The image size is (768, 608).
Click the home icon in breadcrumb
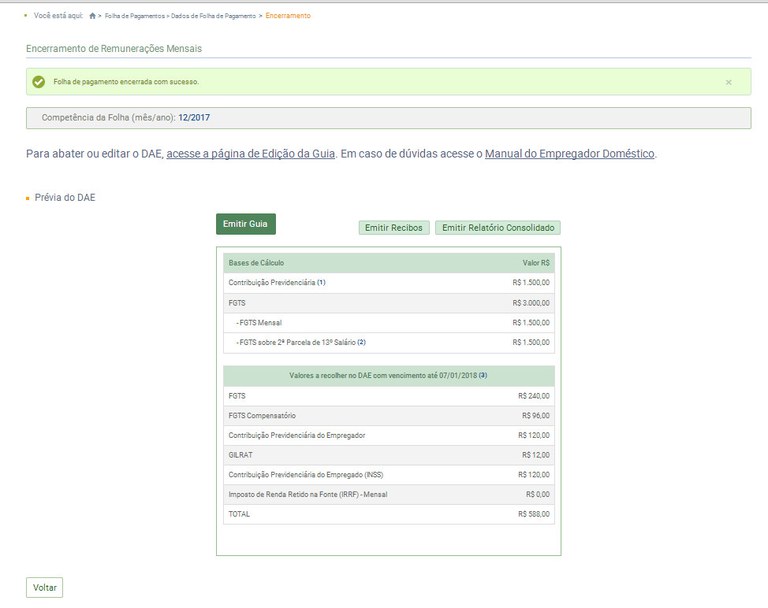(93, 16)
